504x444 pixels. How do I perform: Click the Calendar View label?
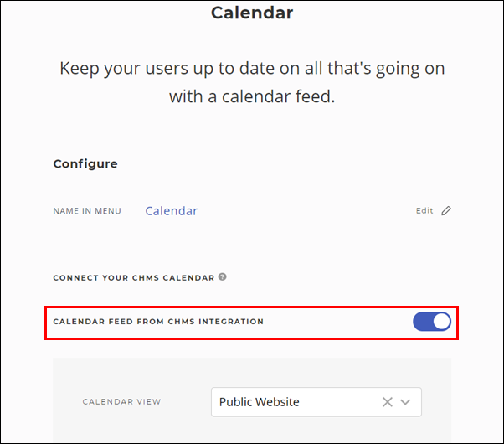point(121,402)
